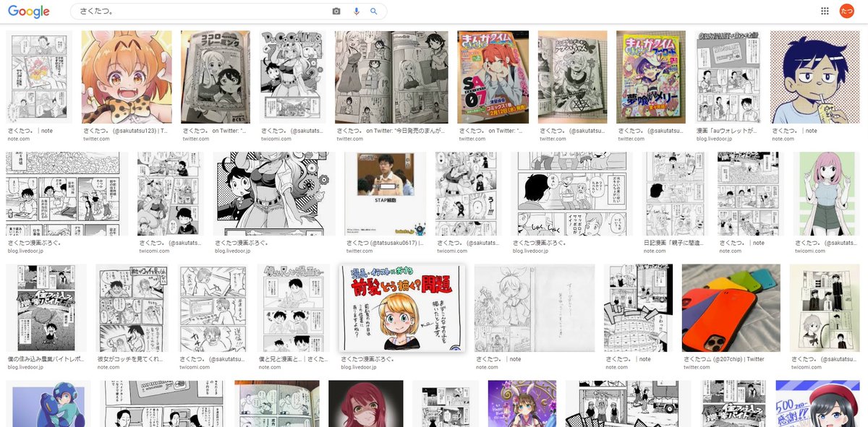Start voice search with microphone icon
Viewport: 868px width, 427px height.
tap(356, 12)
